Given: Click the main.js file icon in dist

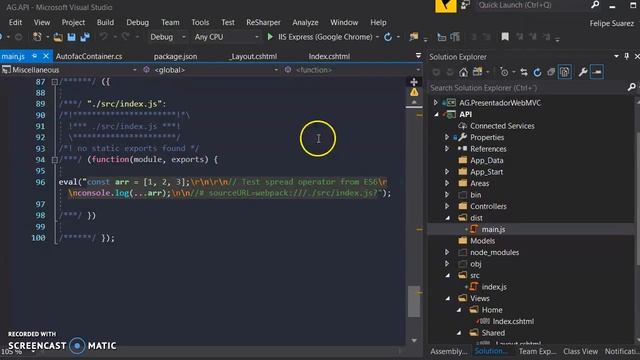Looking at the screenshot, I should [474, 229].
